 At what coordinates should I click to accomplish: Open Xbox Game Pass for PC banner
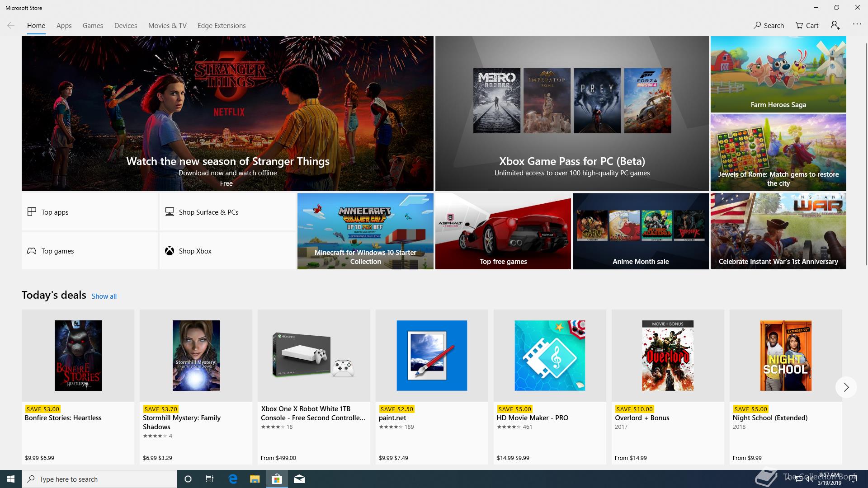[x=572, y=113]
